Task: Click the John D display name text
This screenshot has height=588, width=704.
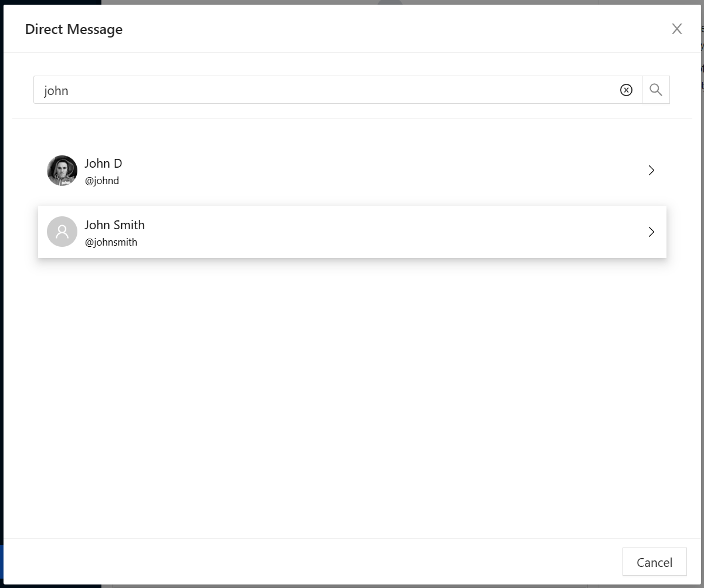Action: pos(103,163)
